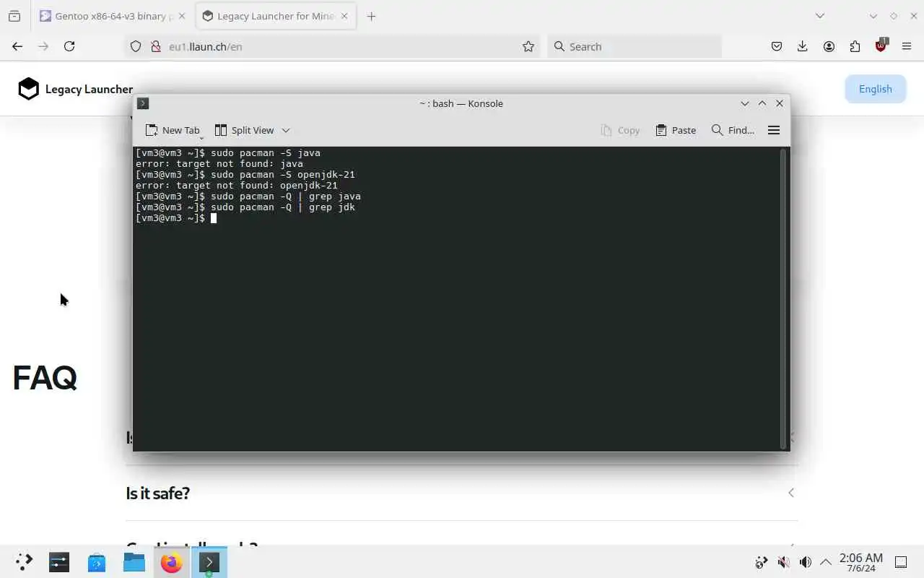Viewport: 924px width, 578px height.
Task: Open the Firefox account icon
Action: pos(829,46)
